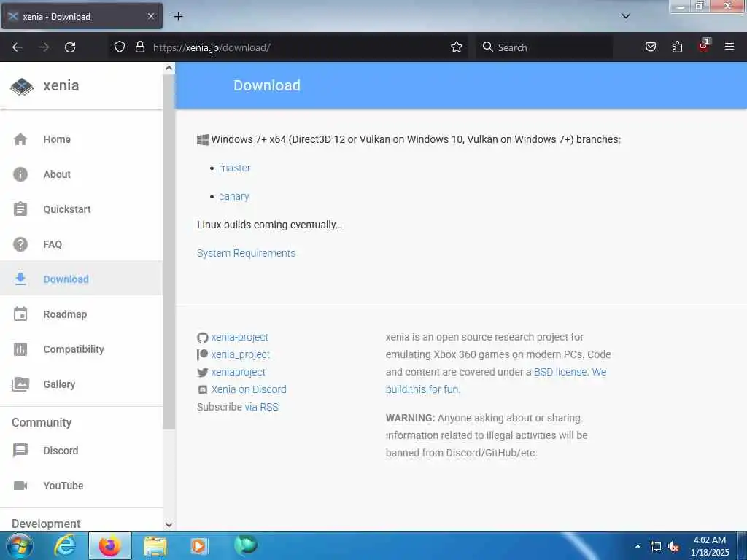Image resolution: width=747 pixels, height=560 pixels.
Task: Open the System Requirements link
Action: tap(247, 253)
